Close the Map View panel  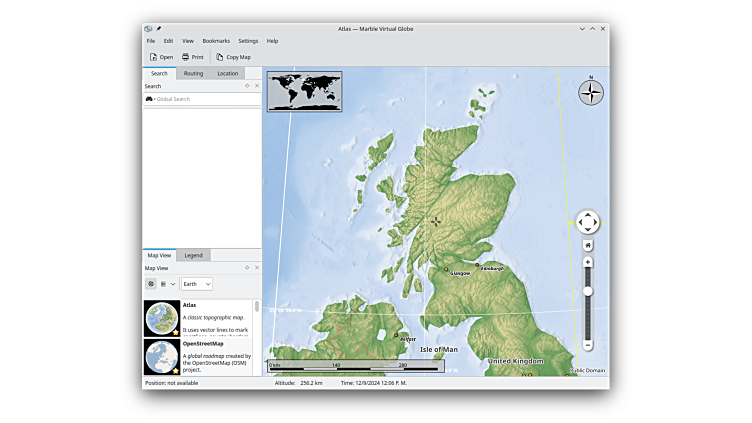[256, 268]
